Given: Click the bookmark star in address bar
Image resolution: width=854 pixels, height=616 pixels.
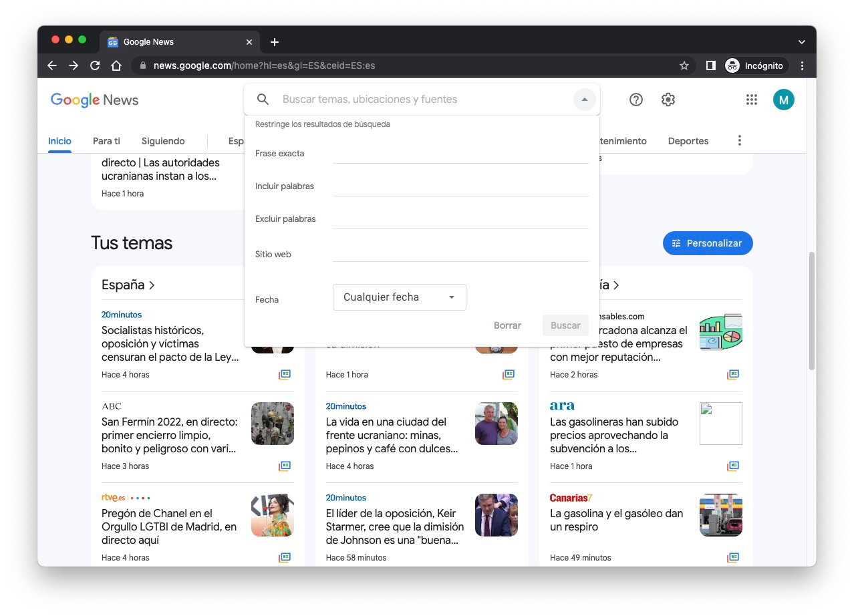Looking at the screenshot, I should (684, 65).
